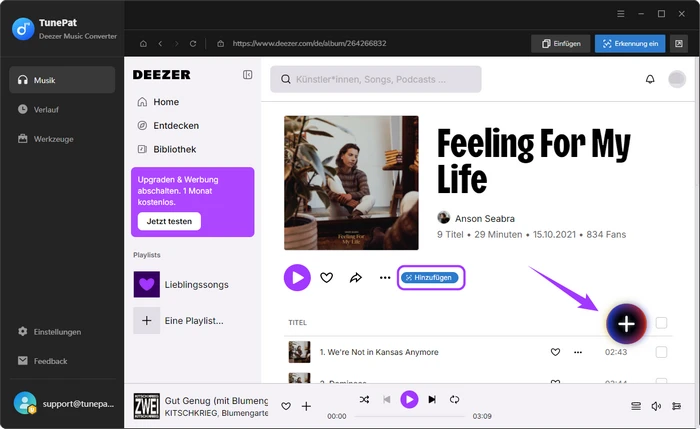The image size is (700, 429).
Task: Open Deezer notifications bell
Action: (650, 79)
